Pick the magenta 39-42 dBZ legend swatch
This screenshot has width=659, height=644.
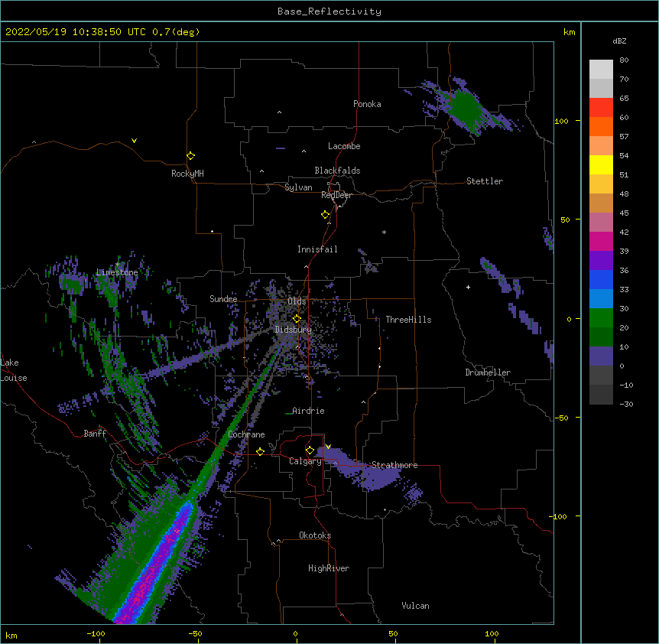click(x=601, y=241)
